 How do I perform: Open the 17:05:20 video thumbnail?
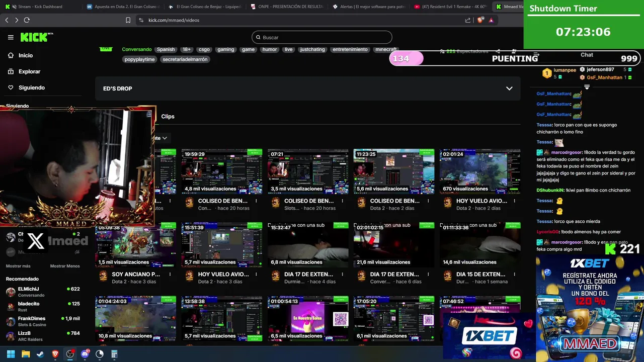[394, 318]
